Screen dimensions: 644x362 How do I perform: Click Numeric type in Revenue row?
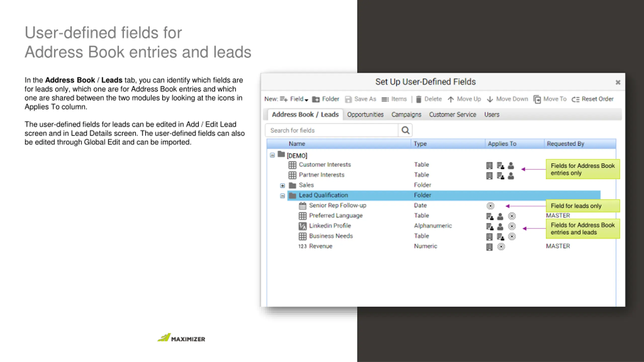tap(425, 246)
